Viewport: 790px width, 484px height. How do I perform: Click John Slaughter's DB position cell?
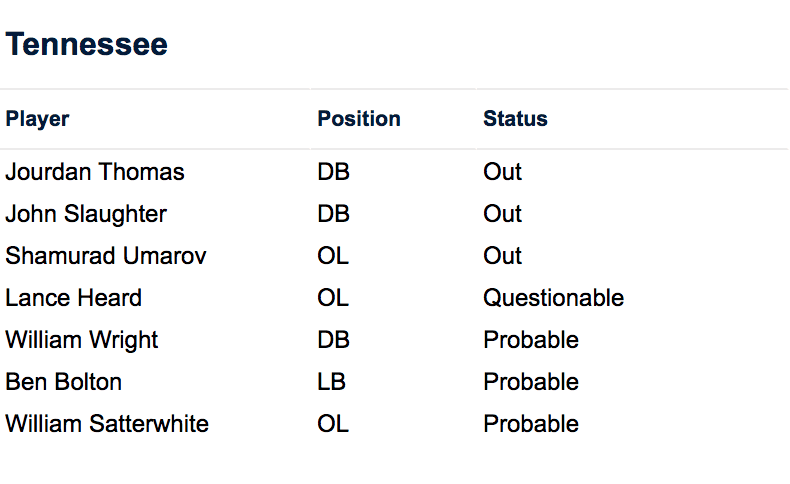coord(333,214)
